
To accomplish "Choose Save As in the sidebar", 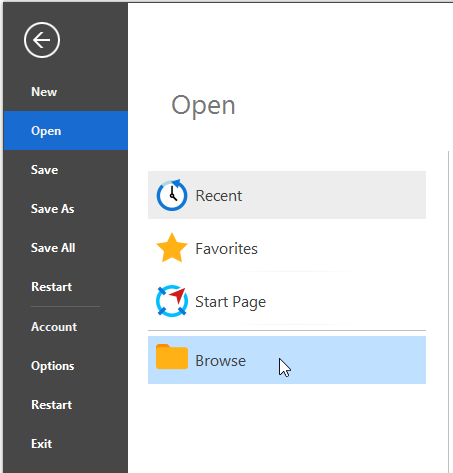I will 66,209.
